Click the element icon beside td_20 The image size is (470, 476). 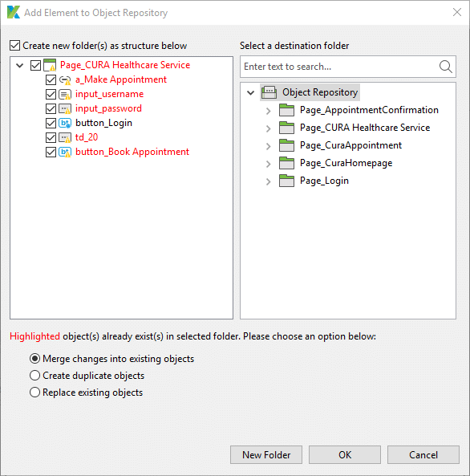pos(65,137)
